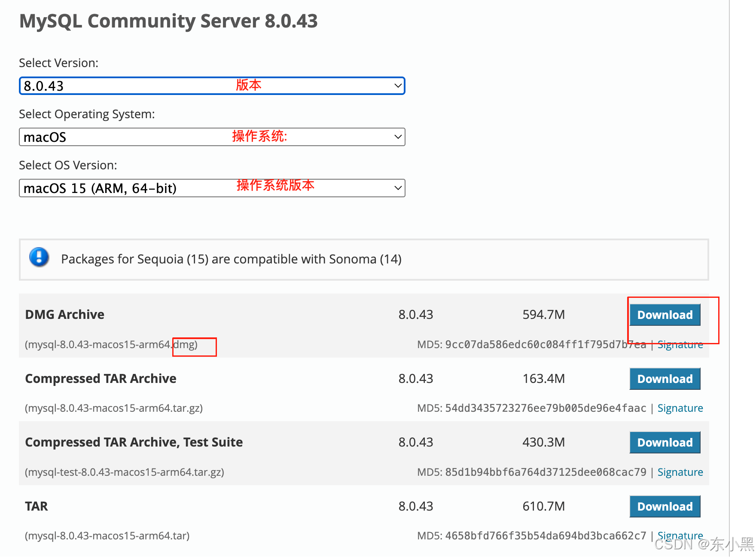Click the DMG Archive title text
756x557 pixels.
[65, 315]
